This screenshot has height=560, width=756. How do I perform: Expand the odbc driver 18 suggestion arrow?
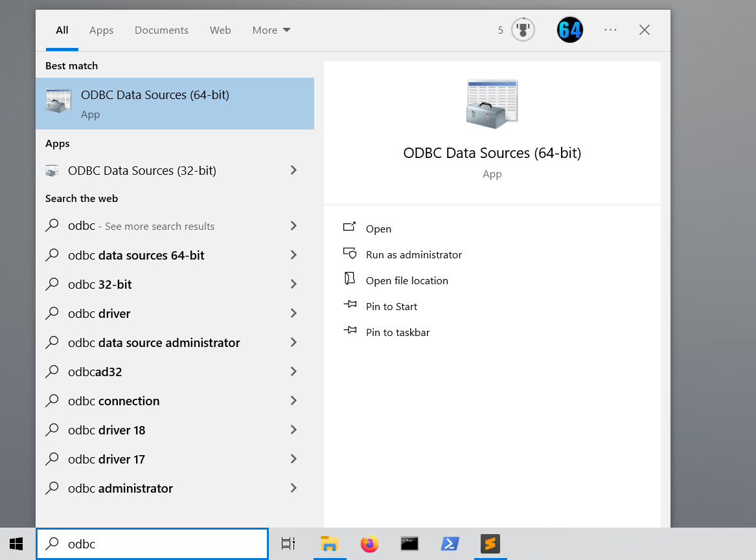click(x=293, y=430)
